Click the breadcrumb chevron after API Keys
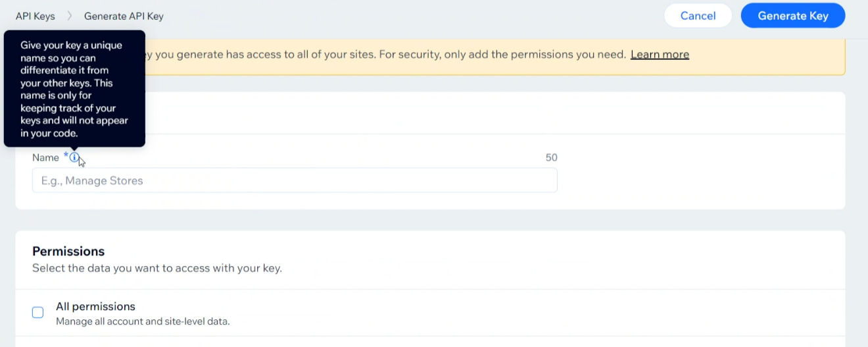This screenshot has width=868, height=347. coord(70,16)
